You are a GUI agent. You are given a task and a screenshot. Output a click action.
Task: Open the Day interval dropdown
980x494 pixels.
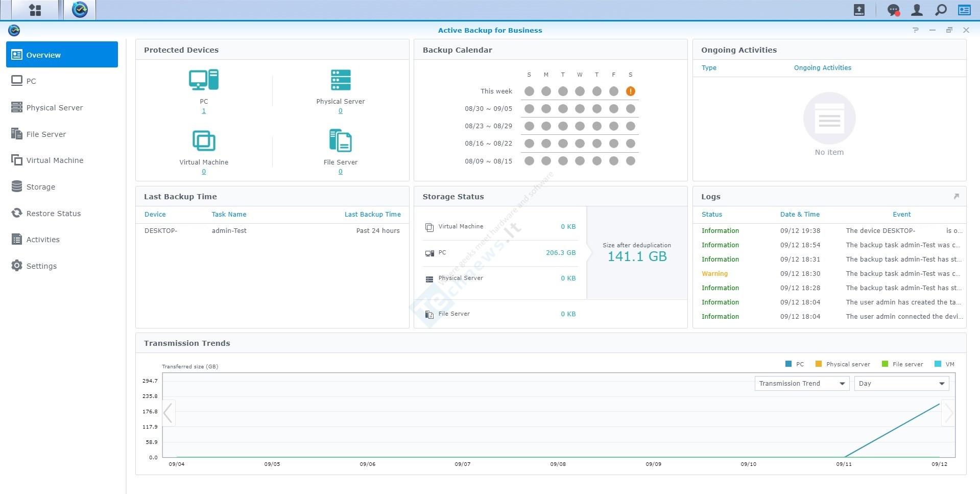[x=901, y=384]
